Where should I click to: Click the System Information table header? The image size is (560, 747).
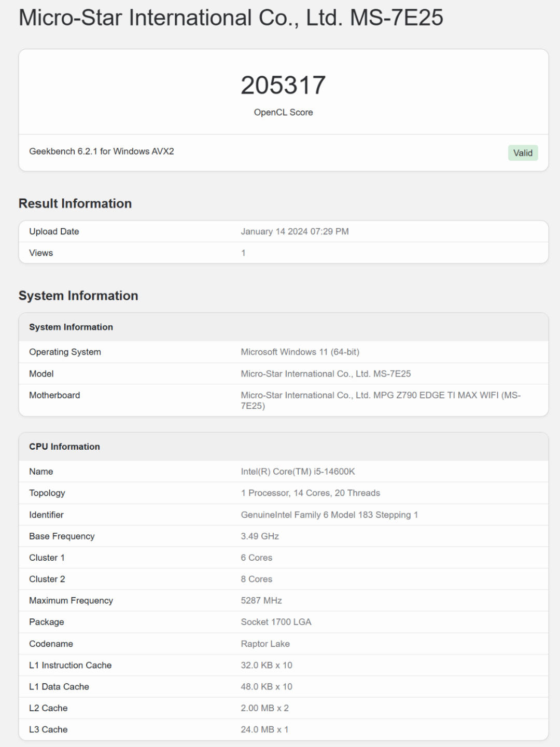point(71,327)
